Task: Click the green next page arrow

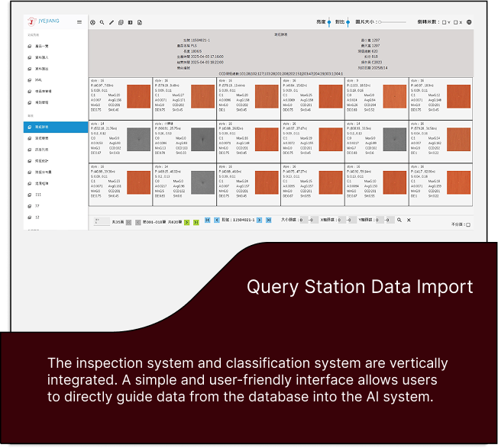Action: pyautogui.click(x=187, y=221)
